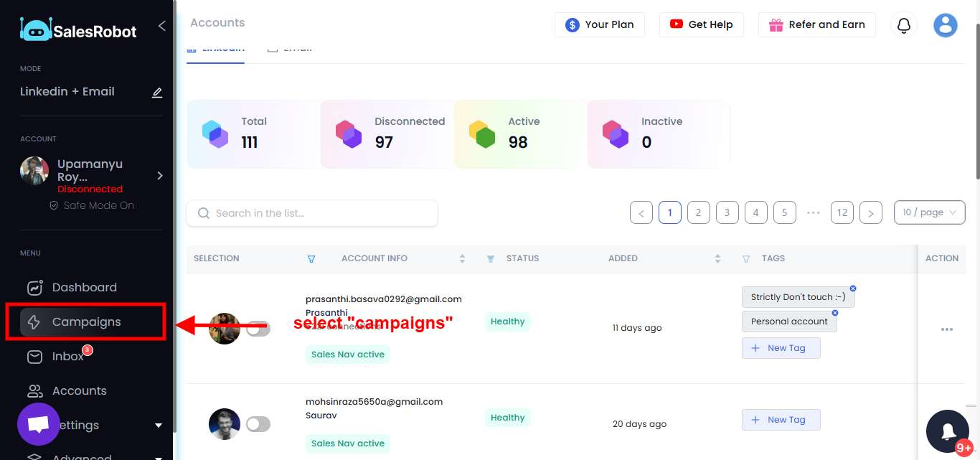Viewport: 980px width, 460px height.
Task: Click the Get Help button
Action: 701,24
